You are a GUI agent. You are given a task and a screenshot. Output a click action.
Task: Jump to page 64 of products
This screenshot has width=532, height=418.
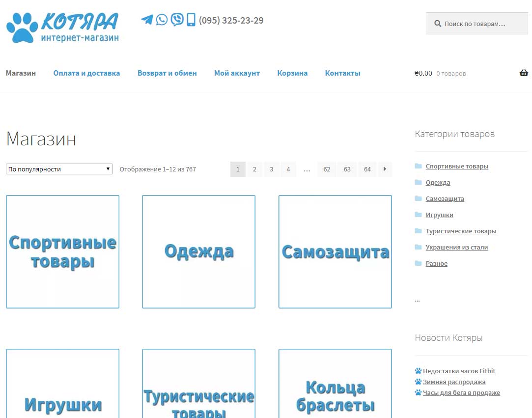pos(367,169)
